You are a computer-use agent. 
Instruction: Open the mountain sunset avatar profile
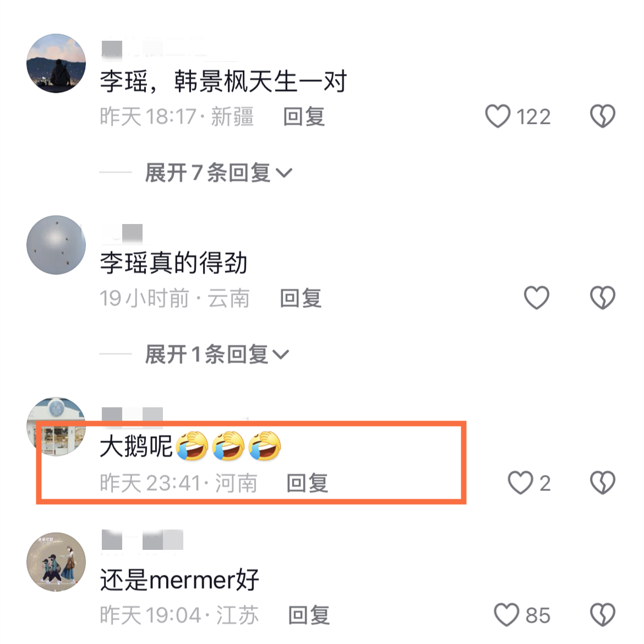(x=56, y=63)
